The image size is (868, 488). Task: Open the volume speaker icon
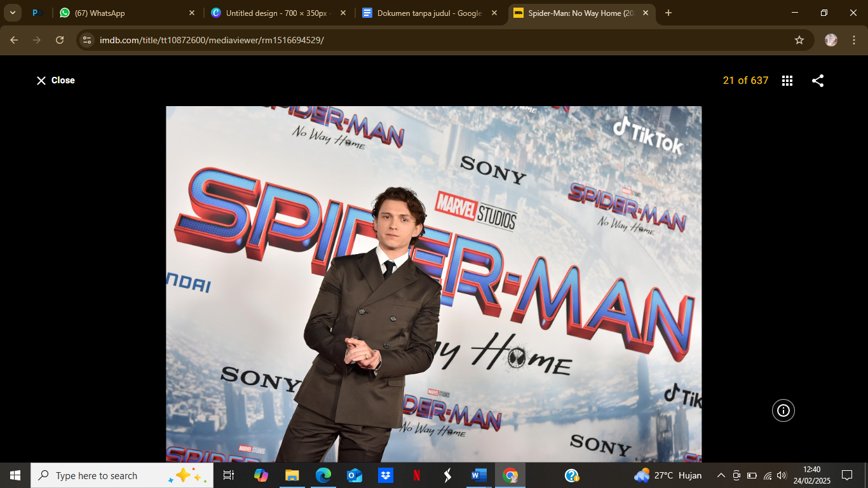pyautogui.click(x=782, y=475)
